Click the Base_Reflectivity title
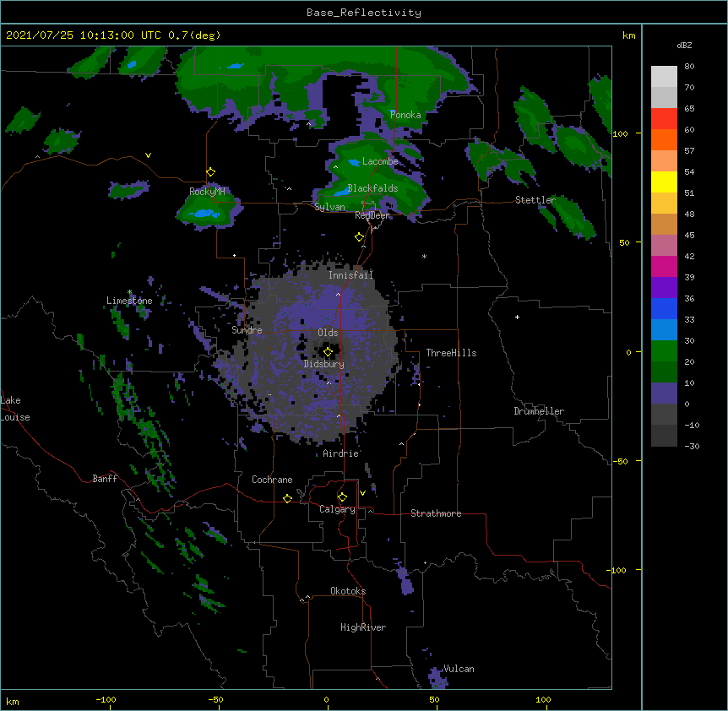This screenshot has width=728, height=711. (364, 13)
